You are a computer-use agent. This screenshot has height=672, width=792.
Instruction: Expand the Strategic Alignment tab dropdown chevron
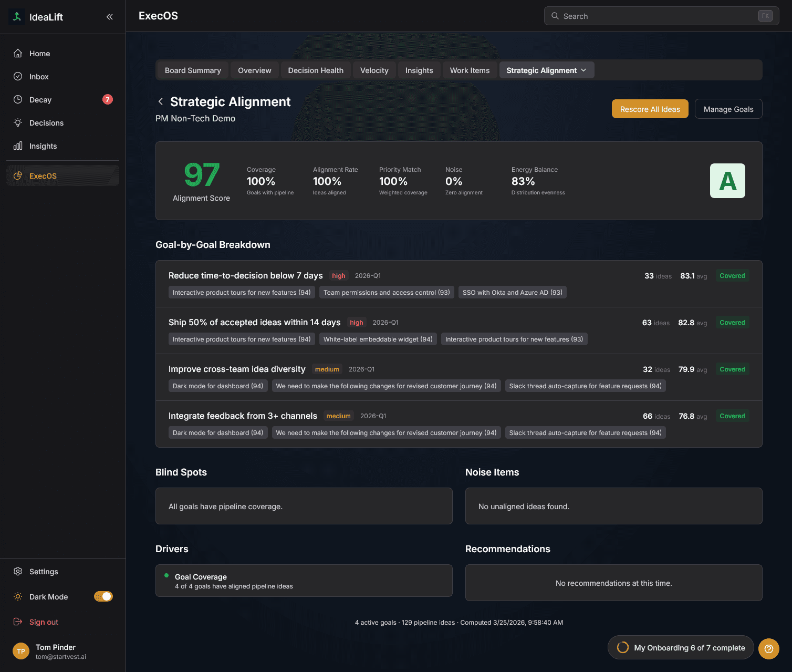tap(583, 70)
